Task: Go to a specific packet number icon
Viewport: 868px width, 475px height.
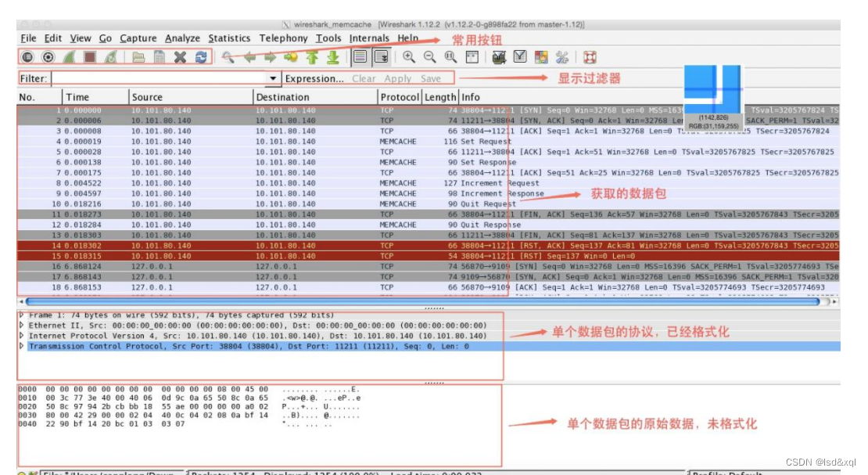Action: pyautogui.click(x=291, y=57)
